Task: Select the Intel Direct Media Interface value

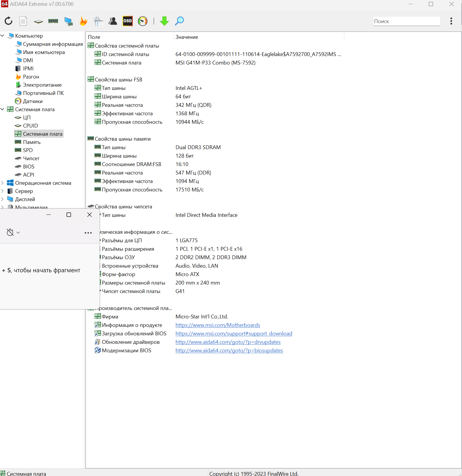Action: [x=206, y=215]
